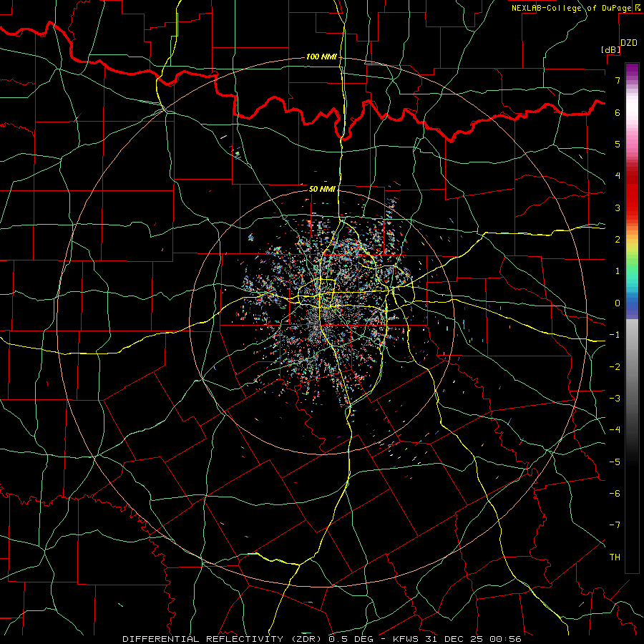Click the 100 NMI range ring label
The height and width of the screenshot is (644, 644).
[x=321, y=57]
